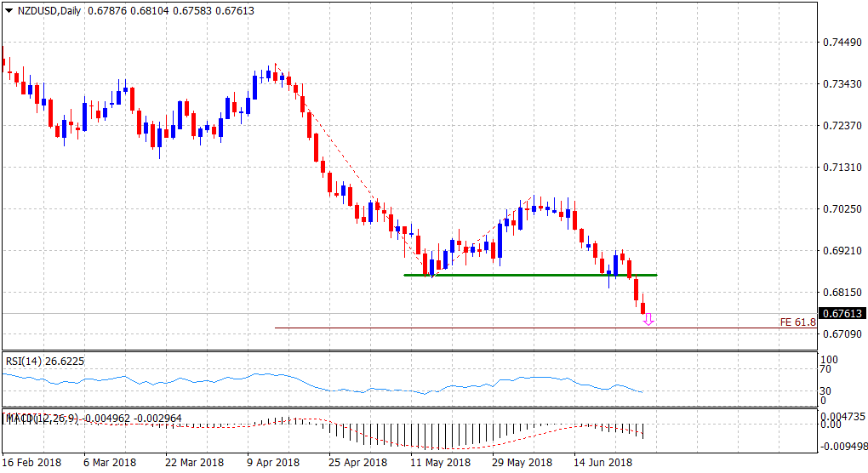Click the 0.72370 price axis level
Viewport: 868px width, 473px height.
pos(841,126)
